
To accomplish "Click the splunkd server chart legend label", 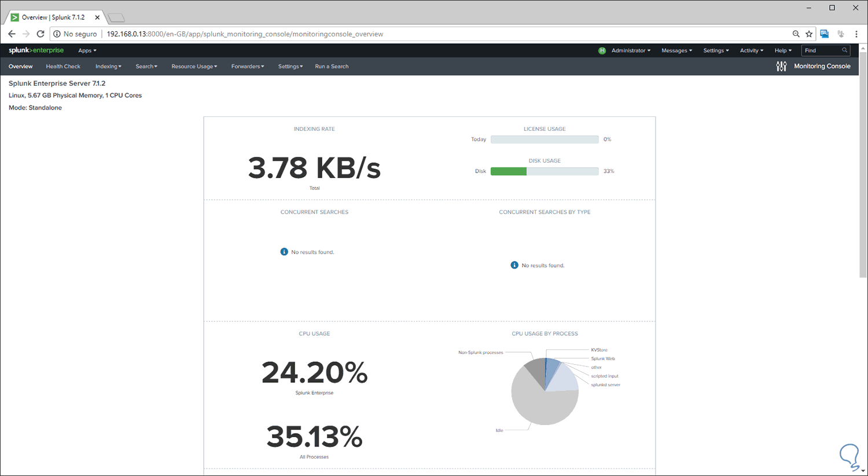I will tap(605, 384).
